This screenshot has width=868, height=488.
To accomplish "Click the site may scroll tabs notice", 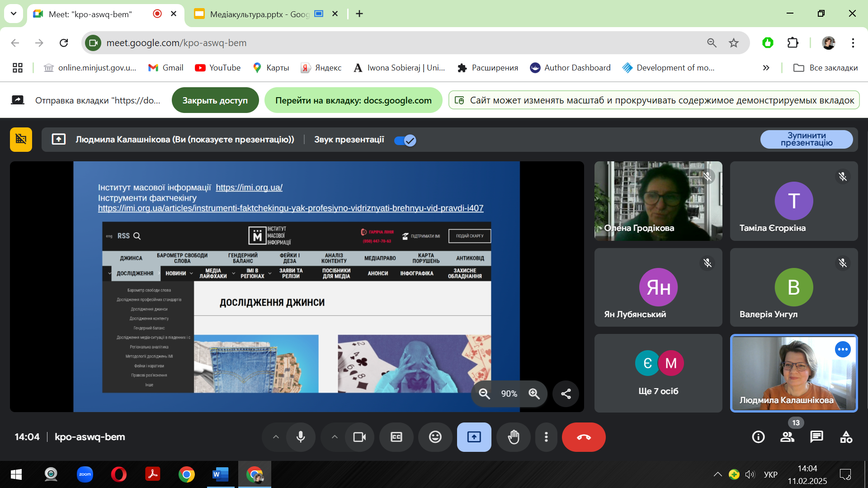I will tap(654, 100).
